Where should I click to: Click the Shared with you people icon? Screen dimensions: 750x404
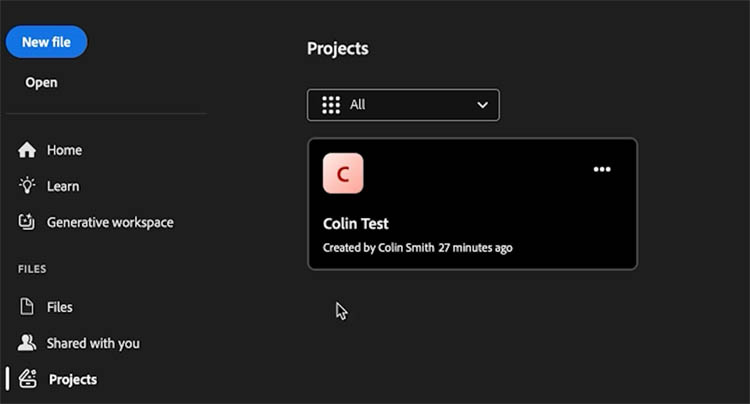tap(27, 342)
